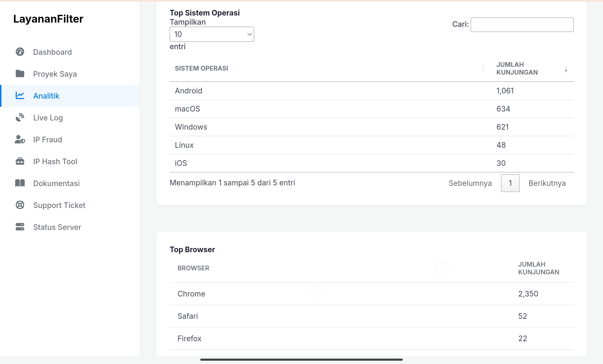Screen dimensions: 603x364
Task: Expand the Tampilkan entries dropdown
Action: (212, 34)
